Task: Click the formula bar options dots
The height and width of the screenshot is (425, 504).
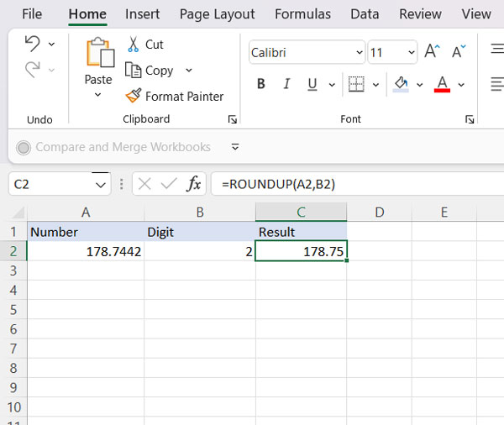Action: [121, 184]
